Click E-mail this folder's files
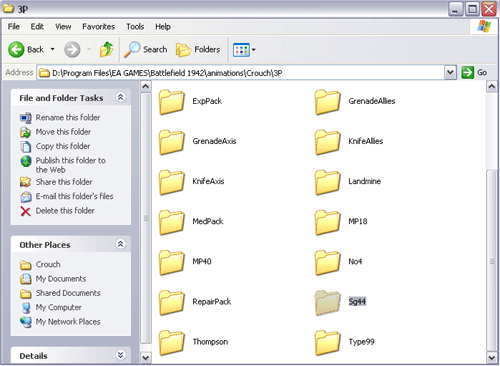 tap(74, 196)
